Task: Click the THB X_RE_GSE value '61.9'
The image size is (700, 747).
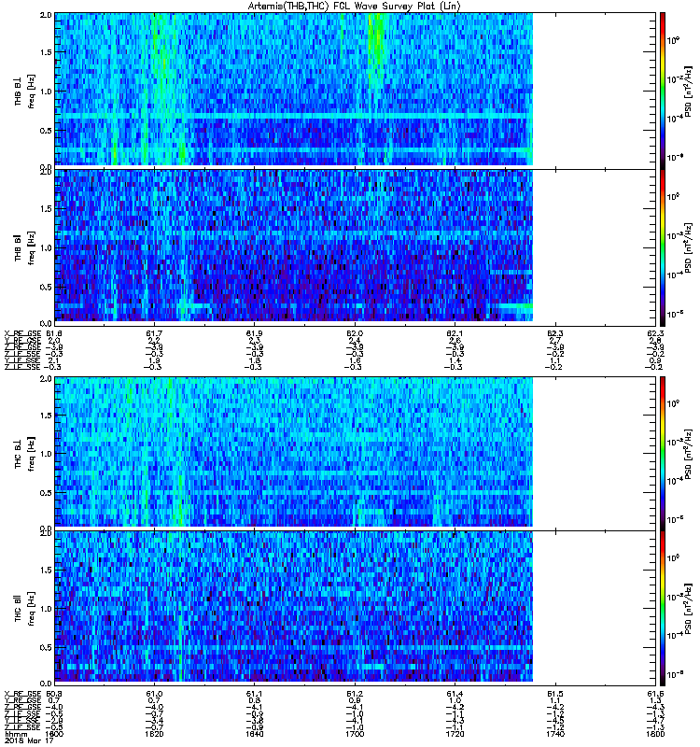Action: point(254,334)
